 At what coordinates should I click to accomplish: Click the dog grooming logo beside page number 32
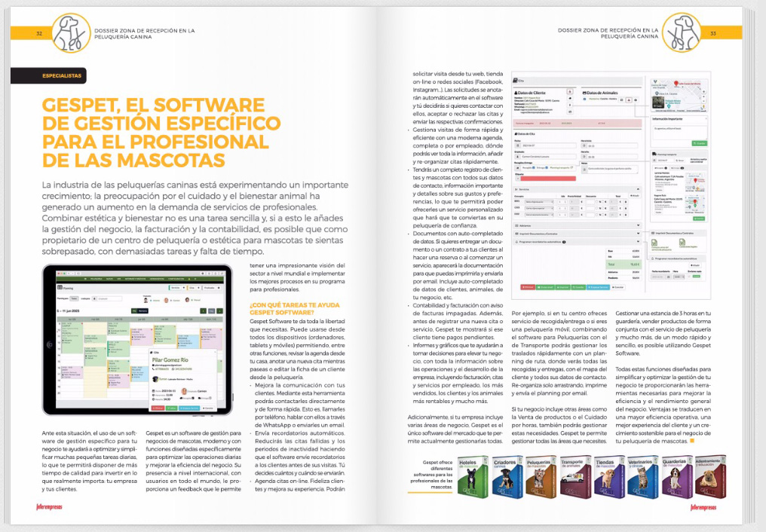click(72, 32)
